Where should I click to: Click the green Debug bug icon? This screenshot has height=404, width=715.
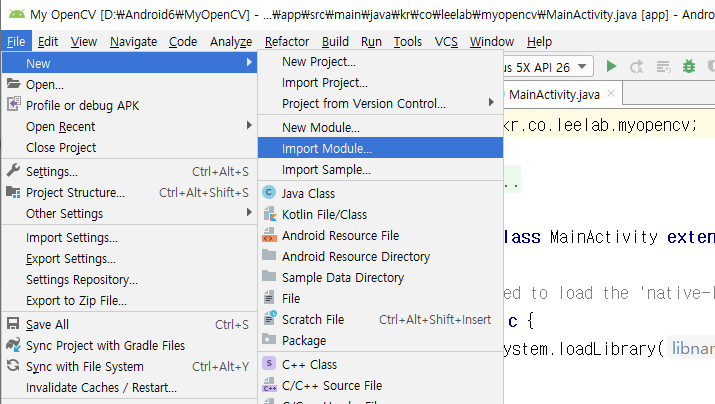click(x=688, y=66)
